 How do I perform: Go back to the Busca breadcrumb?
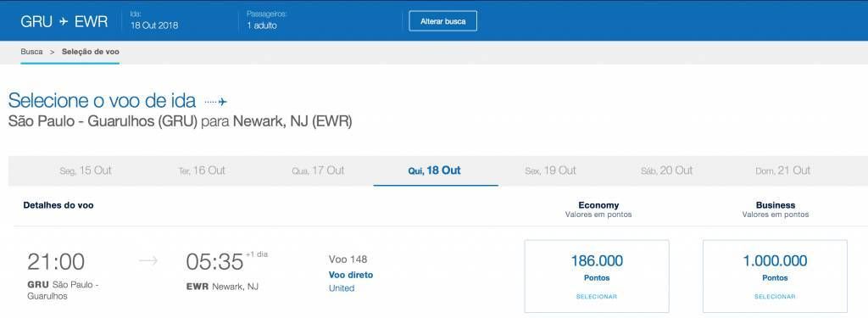pos(31,52)
